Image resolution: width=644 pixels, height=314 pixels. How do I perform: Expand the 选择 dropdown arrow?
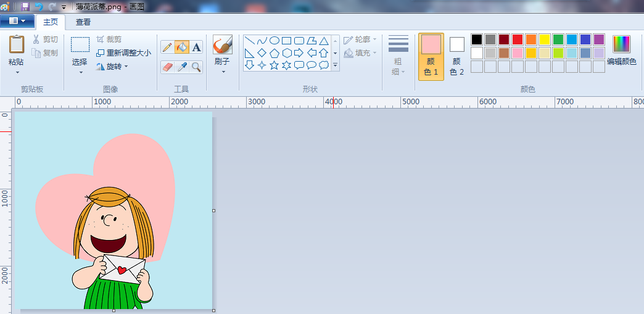(x=80, y=73)
